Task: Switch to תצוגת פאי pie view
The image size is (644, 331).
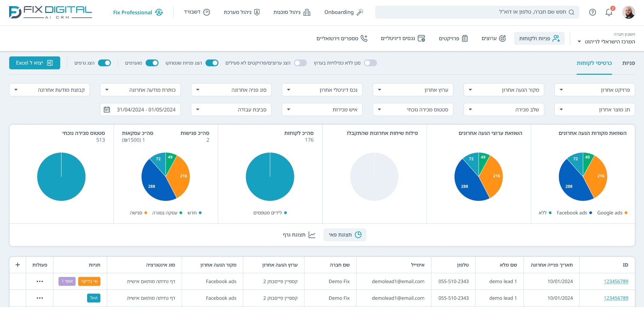Action: 345,235
